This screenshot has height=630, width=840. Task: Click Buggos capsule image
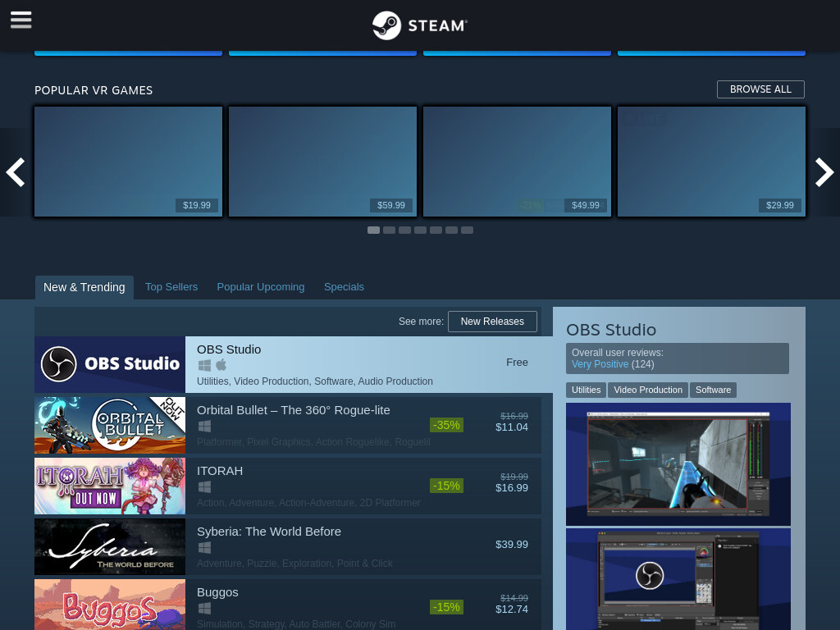[110, 605]
